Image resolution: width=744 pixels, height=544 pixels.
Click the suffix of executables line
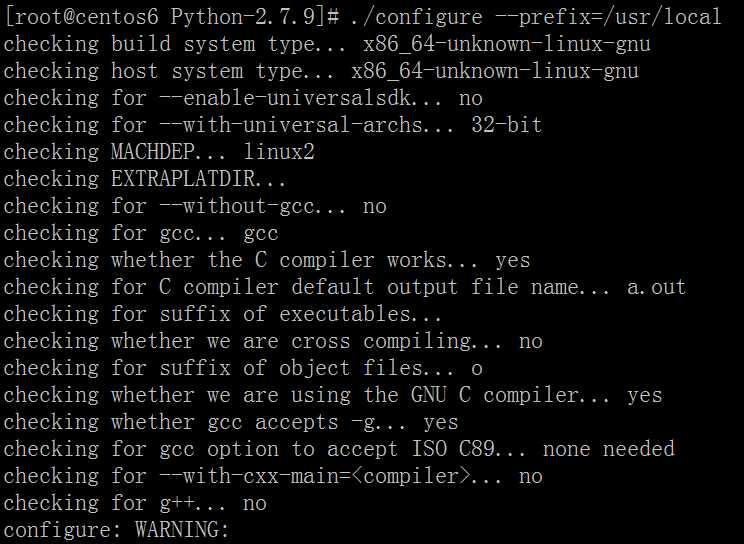click(222, 314)
